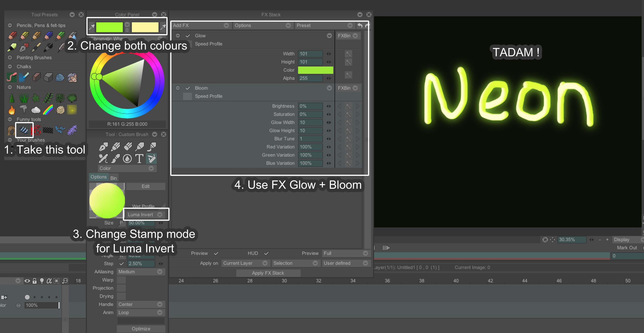Pick the pen nib drawing tool icon
644x333 pixels.
pyautogui.click(x=103, y=147)
